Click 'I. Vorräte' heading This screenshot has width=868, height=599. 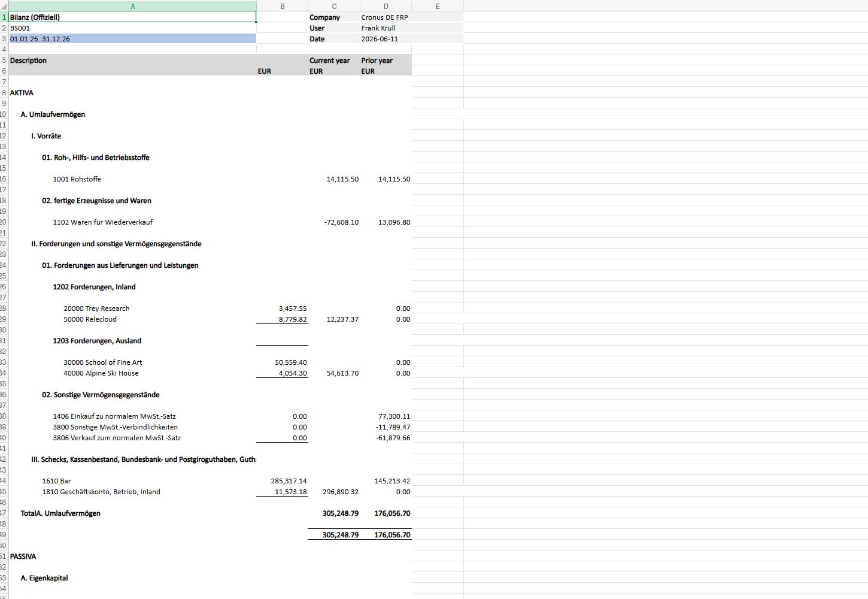point(46,136)
